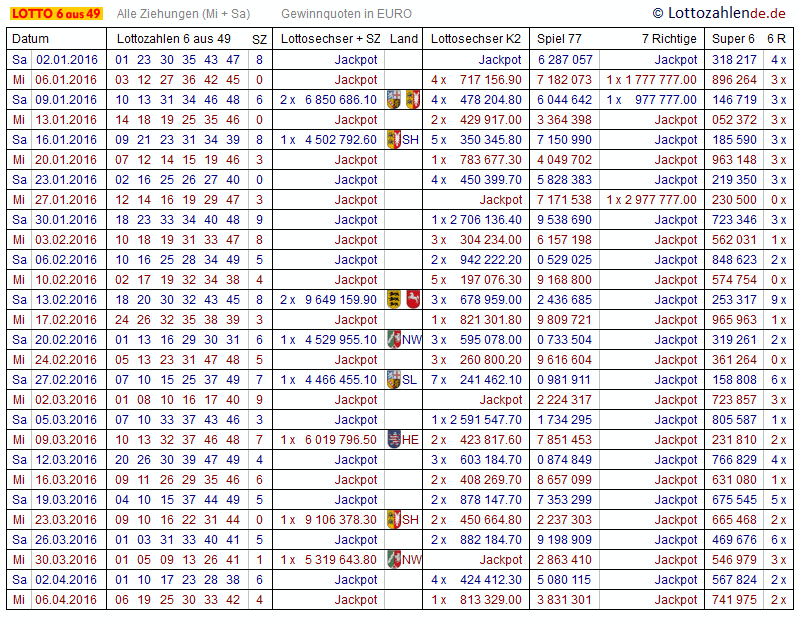The width and height of the screenshot is (800, 620).
Task: Click the red Niedersachsen horse crest on 13.02.2016
Action: click(412, 300)
